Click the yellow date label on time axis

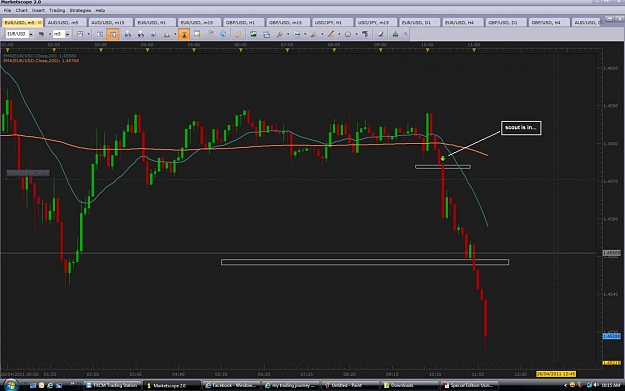click(x=556, y=374)
